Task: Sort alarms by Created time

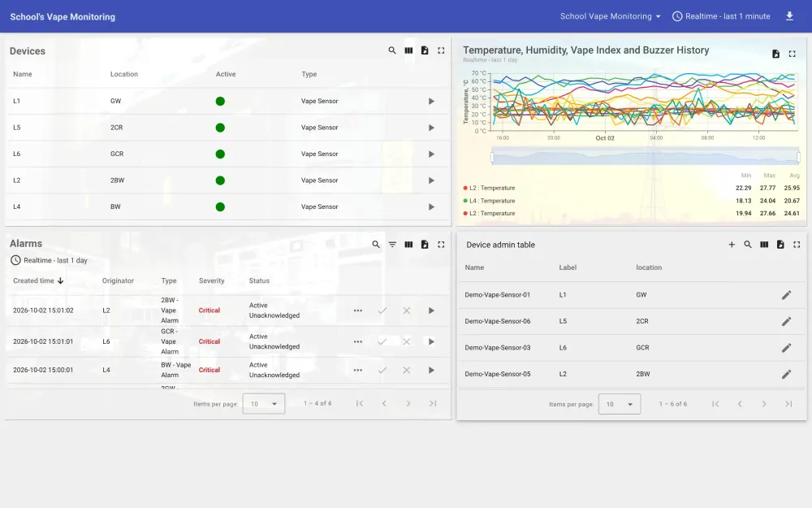Action: 38,280
